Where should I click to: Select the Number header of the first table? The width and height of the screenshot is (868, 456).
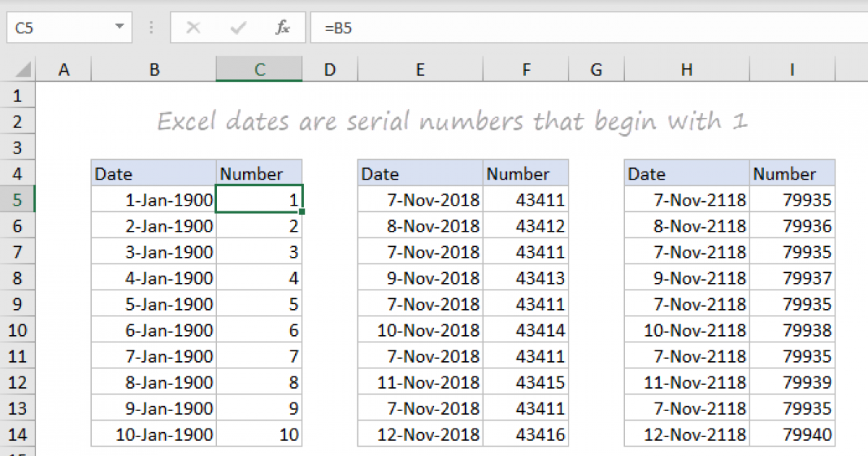[x=259, y=173]
